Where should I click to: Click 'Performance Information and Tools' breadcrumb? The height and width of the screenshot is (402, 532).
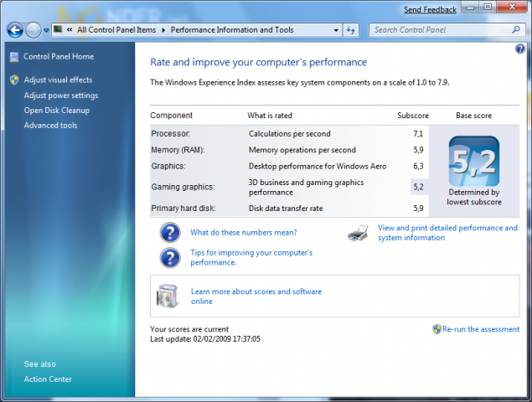click(232, 30)
